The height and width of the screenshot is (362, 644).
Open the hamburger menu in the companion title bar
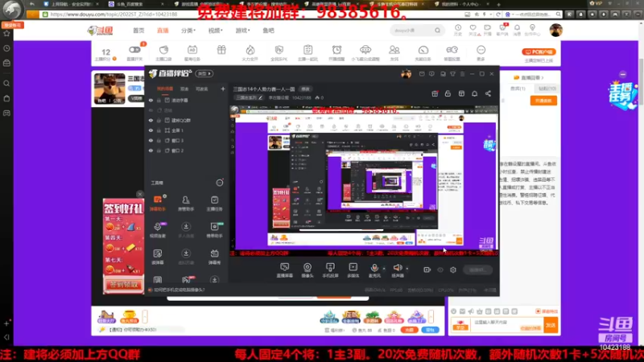462,74
